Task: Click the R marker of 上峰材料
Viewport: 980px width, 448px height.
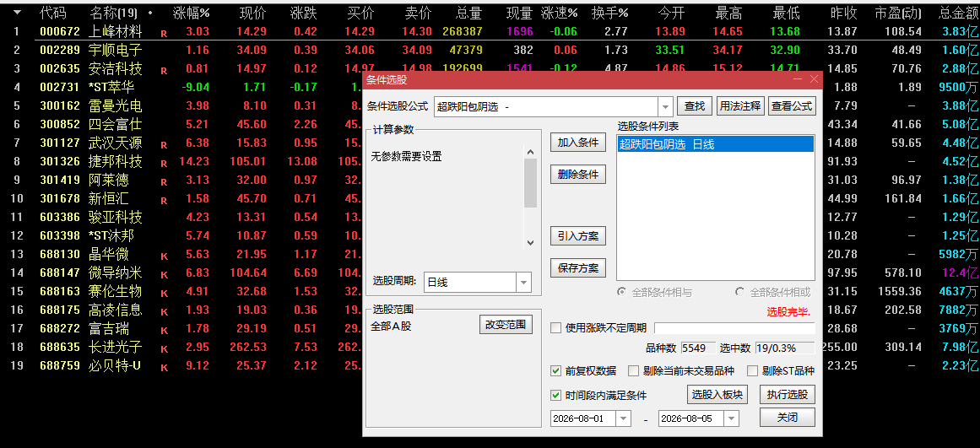Action: pyautogui.click(x=164, y=35)
